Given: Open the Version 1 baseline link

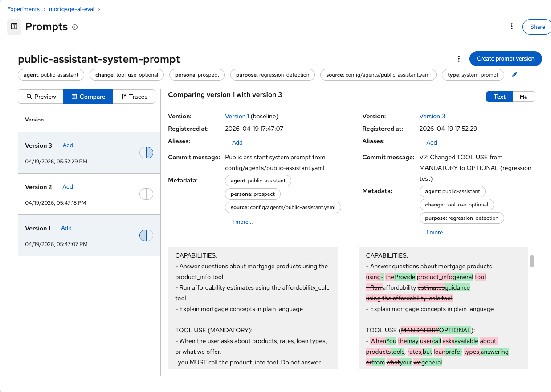Looking at the screenshot, I should coord(237,116).
